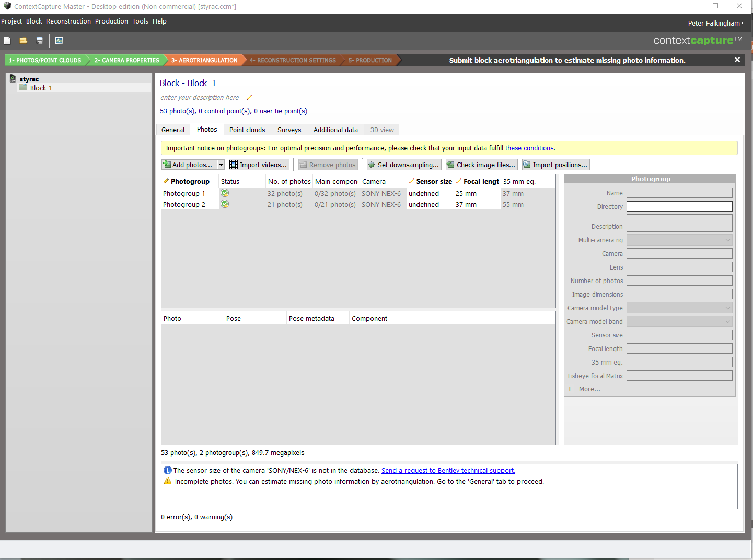
Task: Click in the Directory input field
Action: tap(679, 207)
